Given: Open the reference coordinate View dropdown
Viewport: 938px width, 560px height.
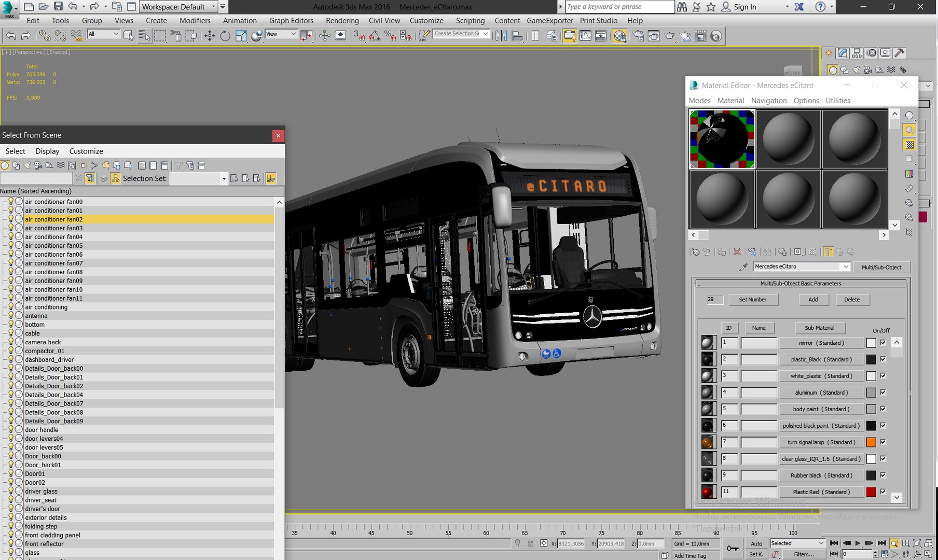Looking at the screenshot, I should coord(281,34).
